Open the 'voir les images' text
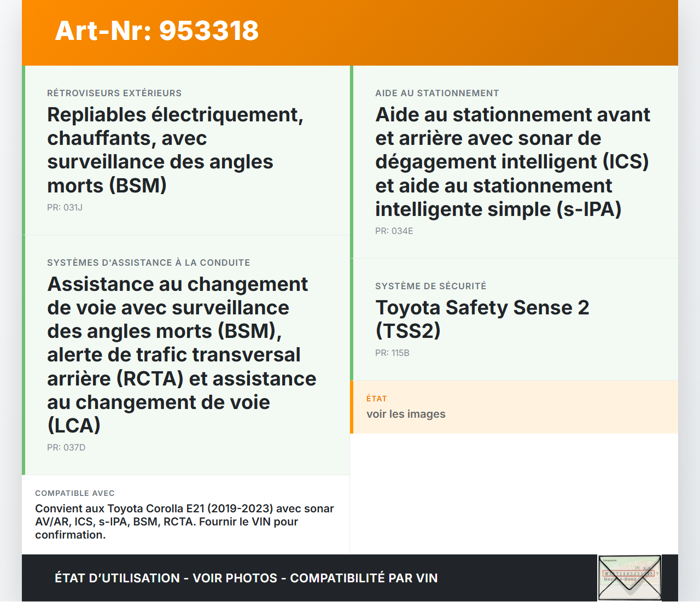 (406, 414)
